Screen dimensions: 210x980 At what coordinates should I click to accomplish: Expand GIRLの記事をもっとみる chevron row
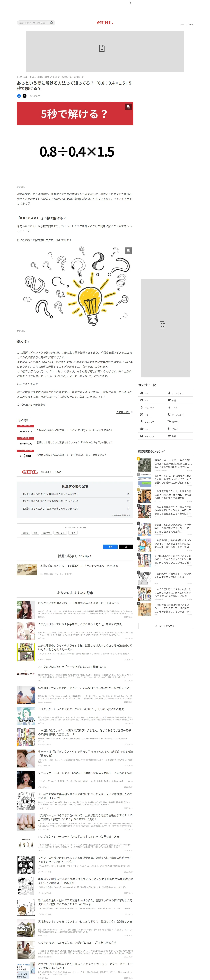point(75,472)
